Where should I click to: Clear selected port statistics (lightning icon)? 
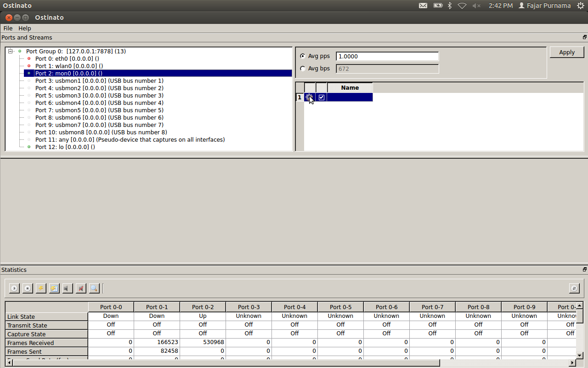(41, 288)
